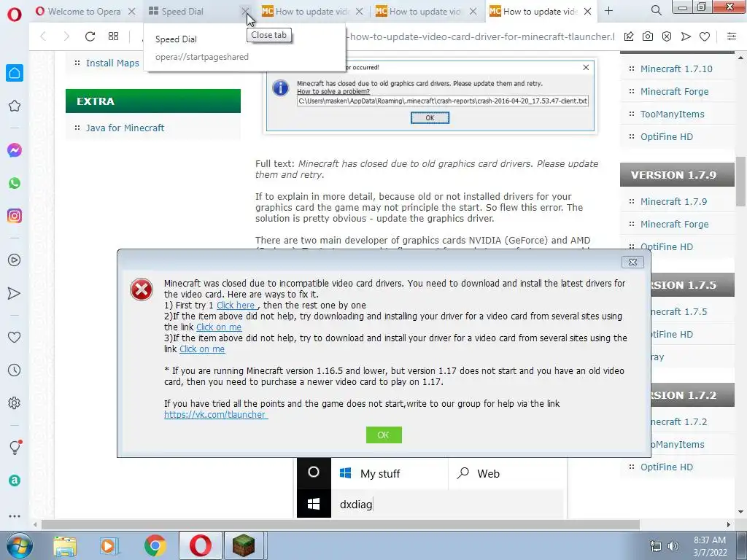This screenshot has width=747, height=560.
Task: Click 'Click on me' link in step 2
Action: [219, 327]
